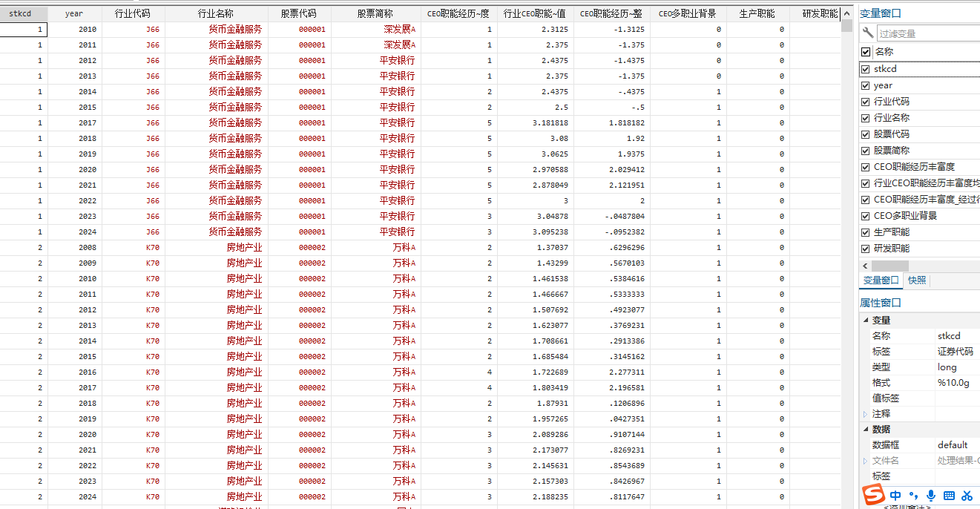Select the 行业CEO职能~值 column header

536,13
